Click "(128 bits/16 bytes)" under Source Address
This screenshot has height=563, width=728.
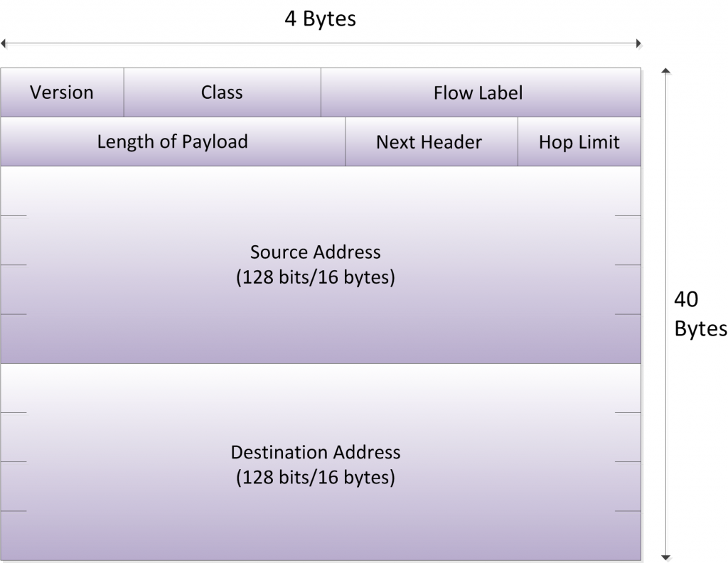(315, 278)
